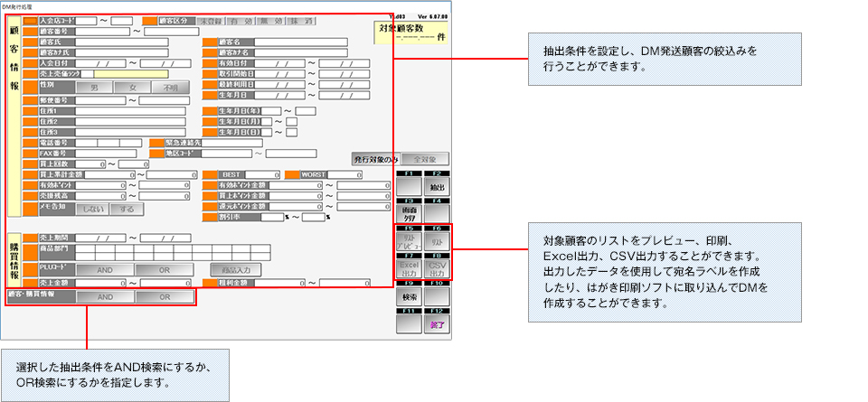The height and width of the screenshot is (402, 868).
Task: Click the 商品入力 button
Action: (x=235, y=269)
